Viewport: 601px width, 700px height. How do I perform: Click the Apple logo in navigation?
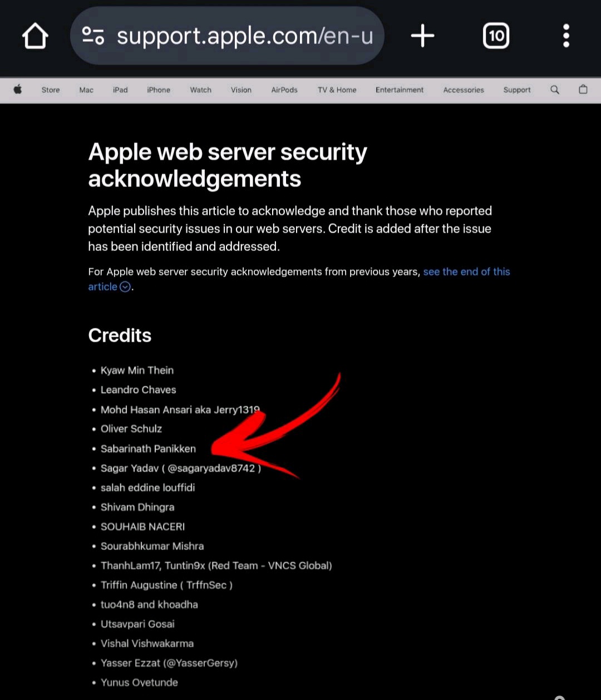18,90
